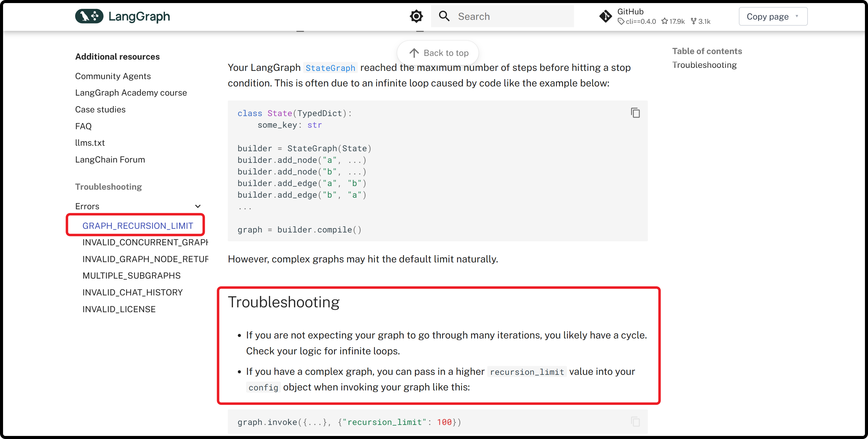Open INVALID_CONCURRENT_GRAPH error page

click(145, 243)
